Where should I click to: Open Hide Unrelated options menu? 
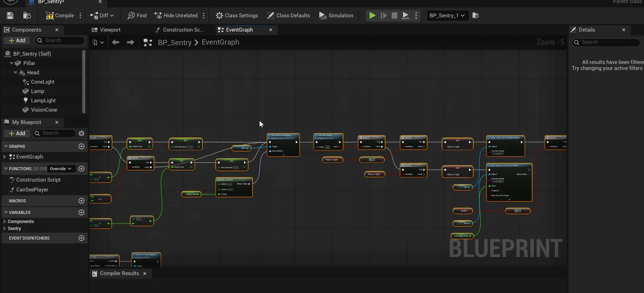pos(204,16)
